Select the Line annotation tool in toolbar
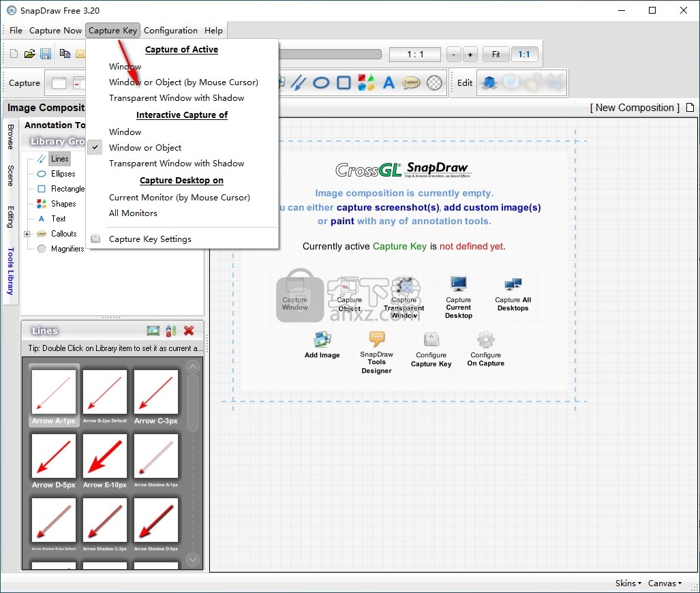The height and width of the screenshot is (593, 700). [299, 82]
